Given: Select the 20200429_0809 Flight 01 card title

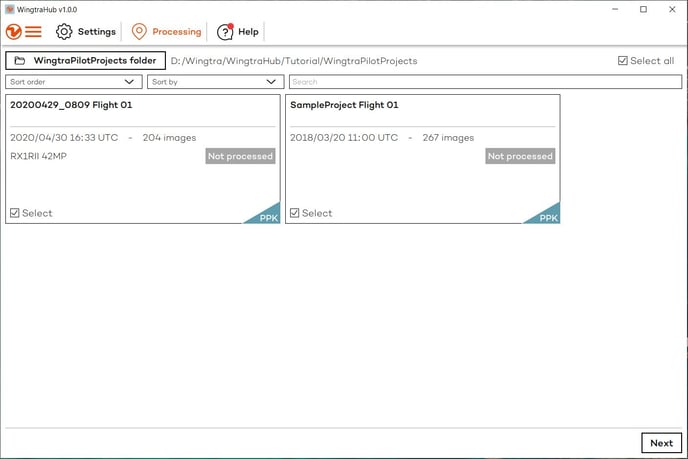Looking at the screenshot, I should coord(71,105).
